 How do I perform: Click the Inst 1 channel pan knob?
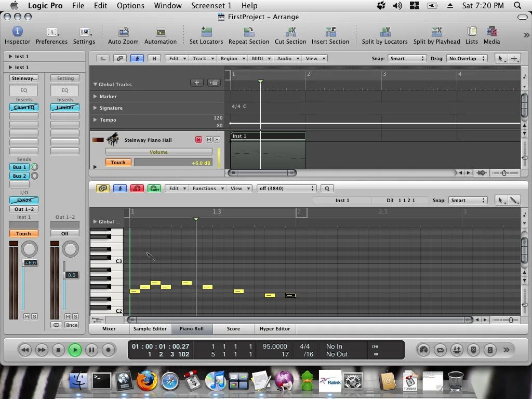pyautogui.click(x=29, y=249)
